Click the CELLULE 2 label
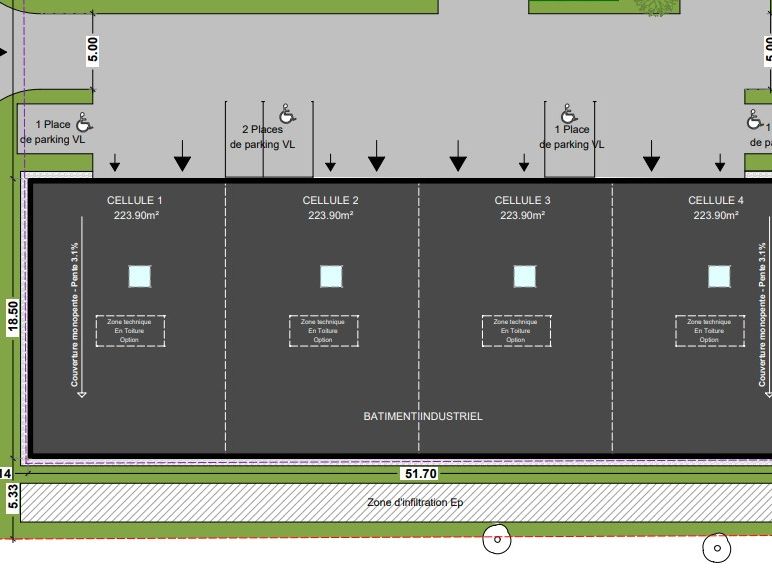 330,200
